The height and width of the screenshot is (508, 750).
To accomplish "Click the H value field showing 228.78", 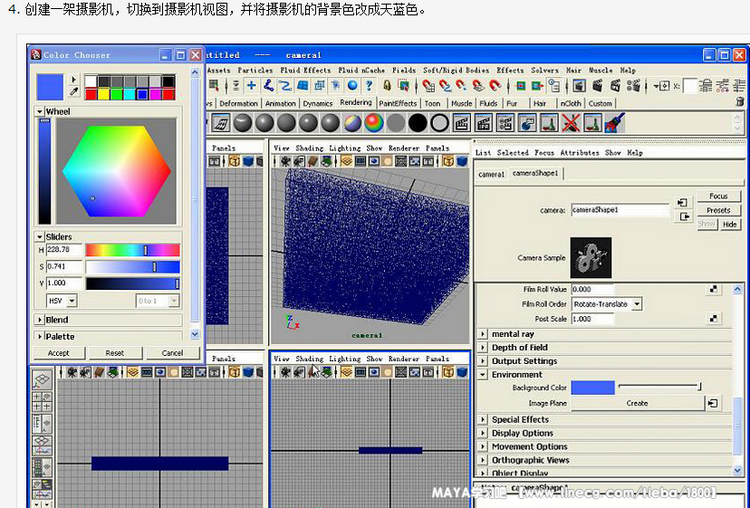I will [x=64, y=250].
